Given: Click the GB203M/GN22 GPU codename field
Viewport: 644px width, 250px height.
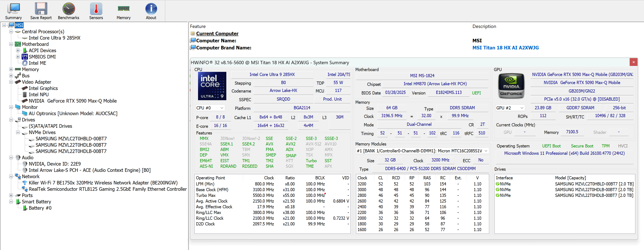Looking at the screenshot, I should point(582,91).
